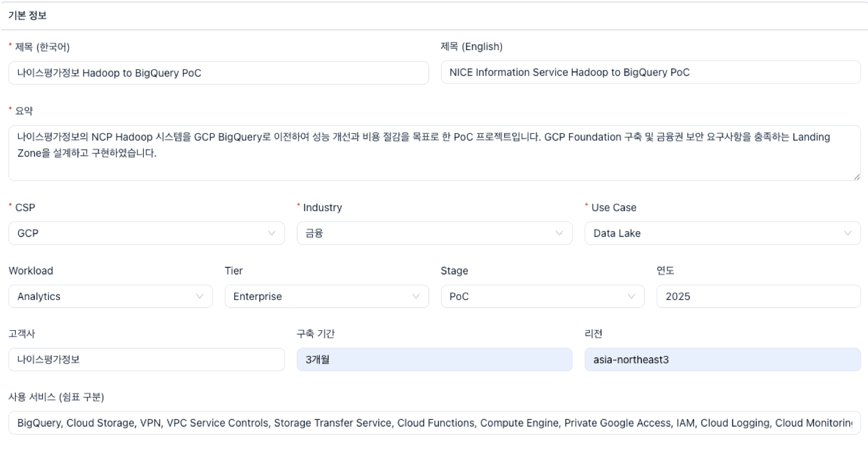The height and width of the screenshot is (455, 868).
Task: Open the Workload dropdown showing Analytics
Action: [111, 296]
